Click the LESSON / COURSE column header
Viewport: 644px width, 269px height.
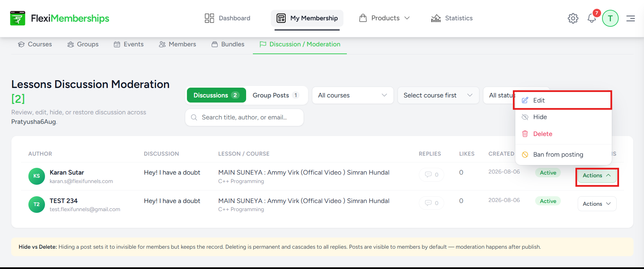pyautogui.click(x=244, y=154)
